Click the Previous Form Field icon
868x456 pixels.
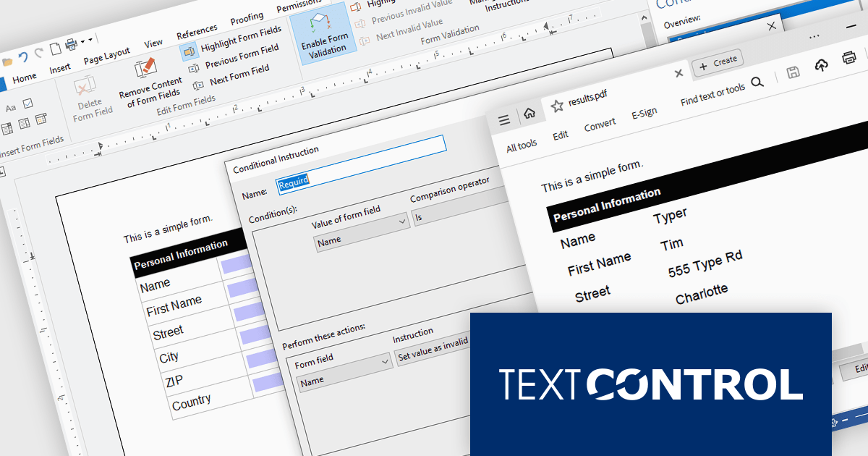click(194, 68)
